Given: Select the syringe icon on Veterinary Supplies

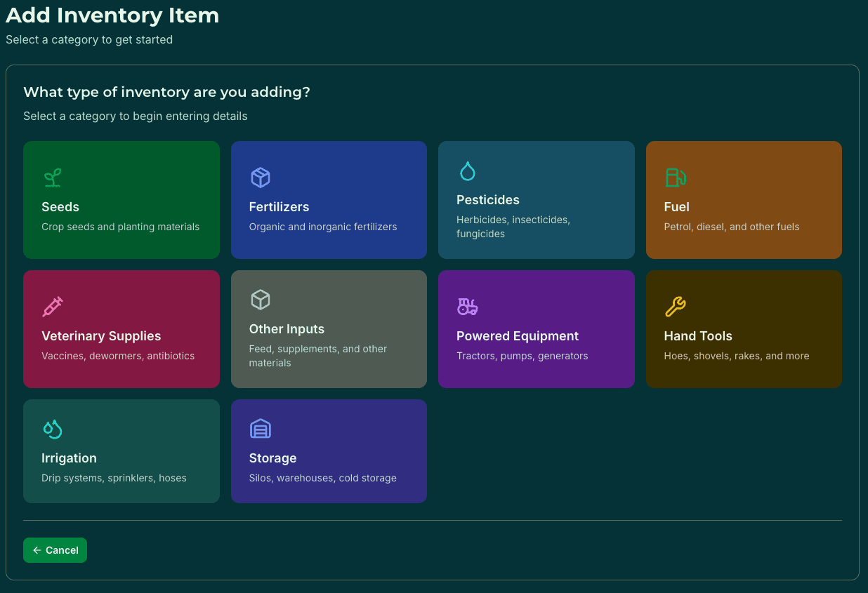Looking at the screenshot, I should click(x=52, y=307).
